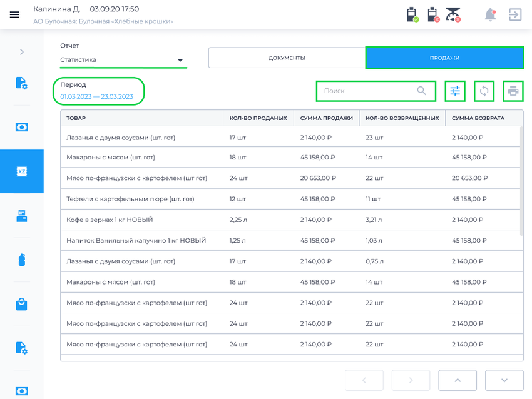The width and height of the screenshot is (532, 399).
Task: Open the hamburger main menu
Action: (14, 14)
